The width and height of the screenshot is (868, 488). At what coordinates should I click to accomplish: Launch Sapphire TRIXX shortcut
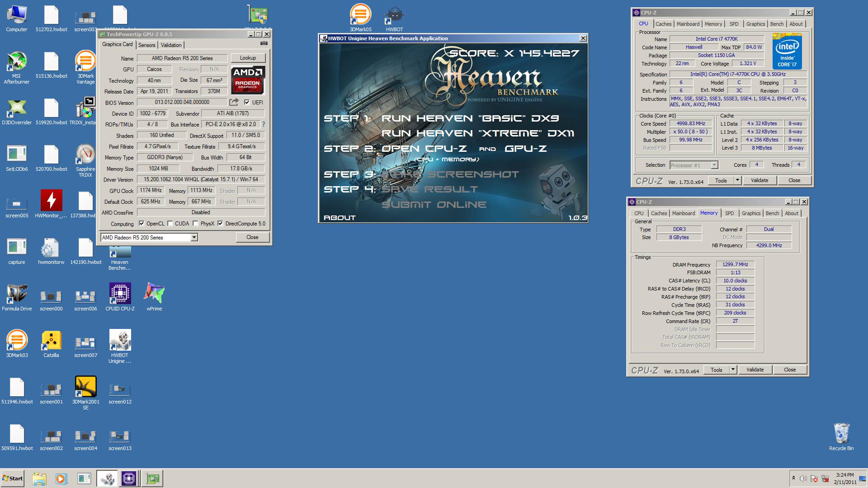85,161
